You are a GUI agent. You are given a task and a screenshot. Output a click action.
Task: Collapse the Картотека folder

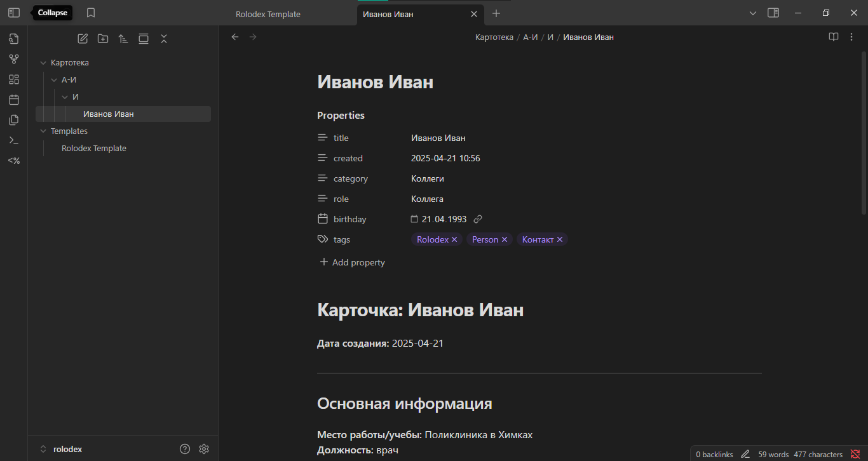(x=43, y=63)
